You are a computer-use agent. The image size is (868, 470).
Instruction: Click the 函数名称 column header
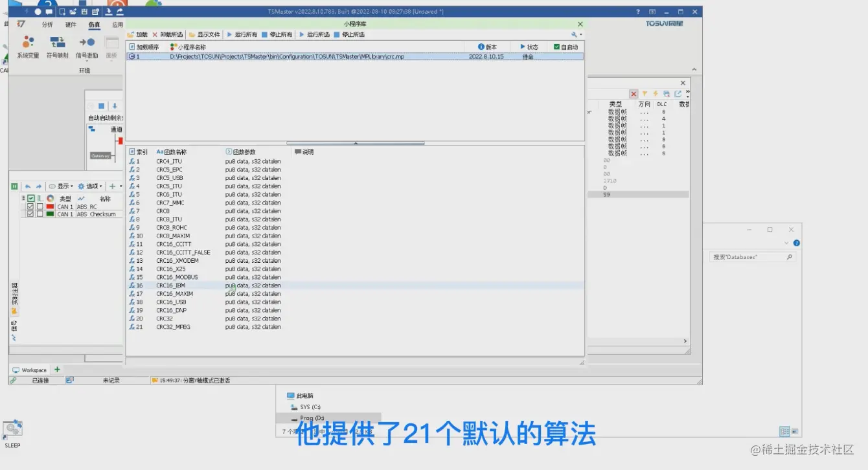coord(172,151)
